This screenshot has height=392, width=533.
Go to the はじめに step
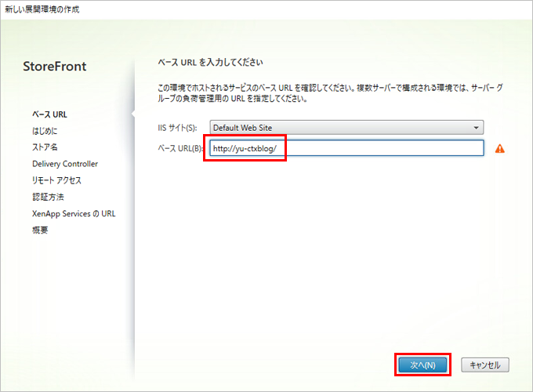[45, 131]
